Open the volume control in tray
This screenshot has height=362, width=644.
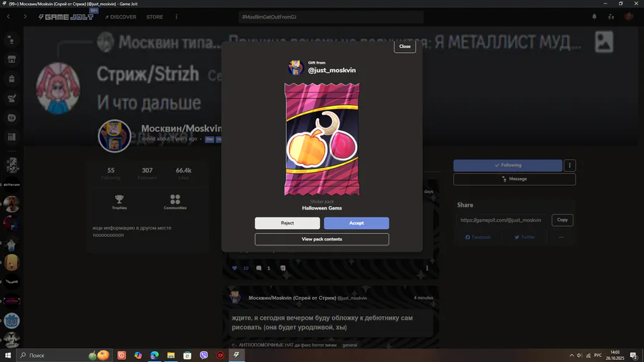pyautogui.click(x=580, y=356)
